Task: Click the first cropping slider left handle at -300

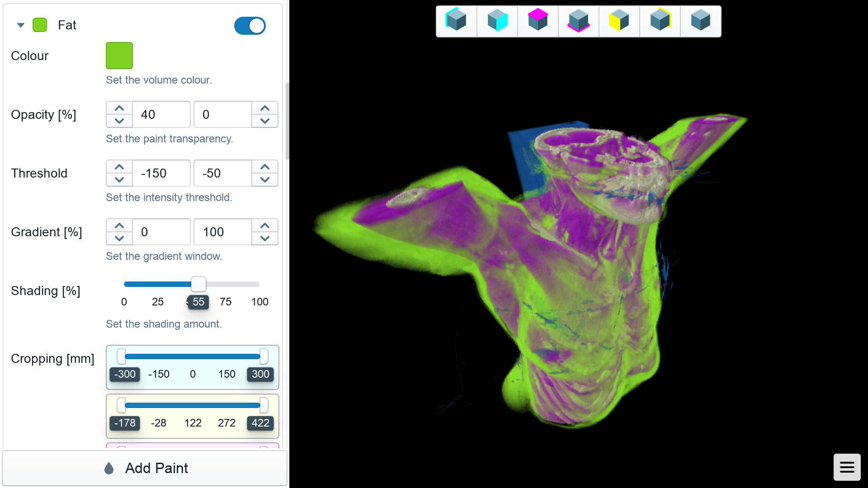Action: pyautogui.click(x=121, y=357)
